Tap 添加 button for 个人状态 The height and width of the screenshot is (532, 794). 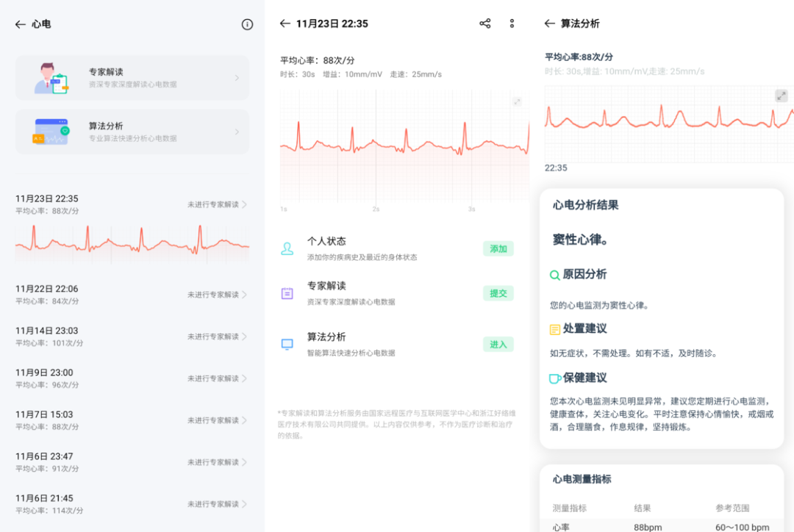pos(498,248)
